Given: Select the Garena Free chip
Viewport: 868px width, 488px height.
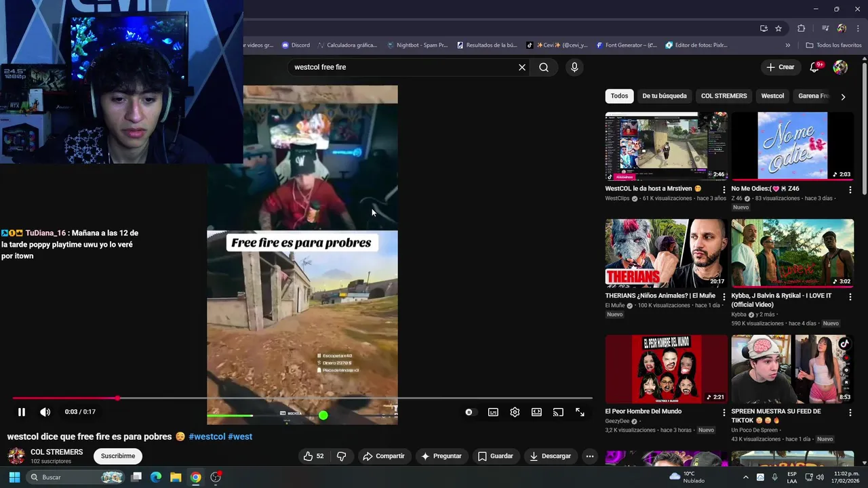Looking at the screenshot, I should pyautogui.click(x=813, y=96).
